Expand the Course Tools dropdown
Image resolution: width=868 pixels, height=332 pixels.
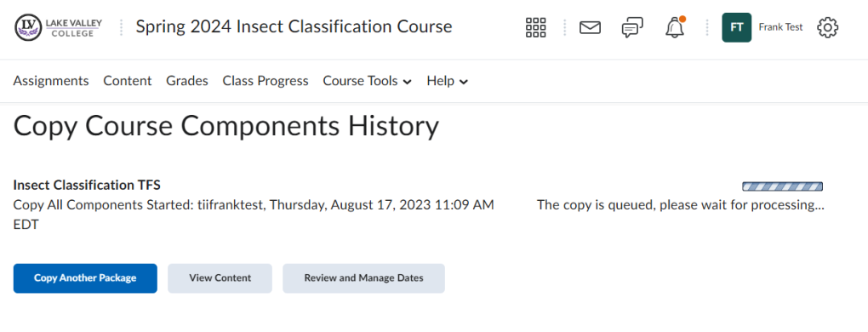pos(367,81)
